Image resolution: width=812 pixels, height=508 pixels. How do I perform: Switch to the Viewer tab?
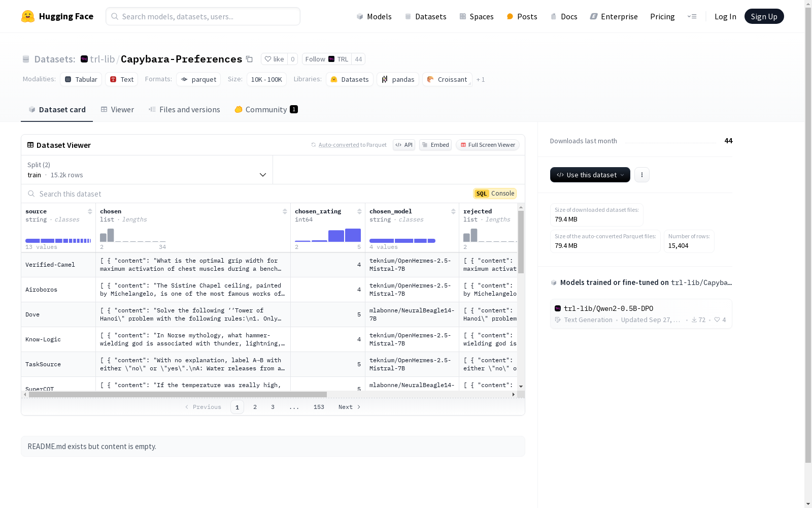click(117, 110)
